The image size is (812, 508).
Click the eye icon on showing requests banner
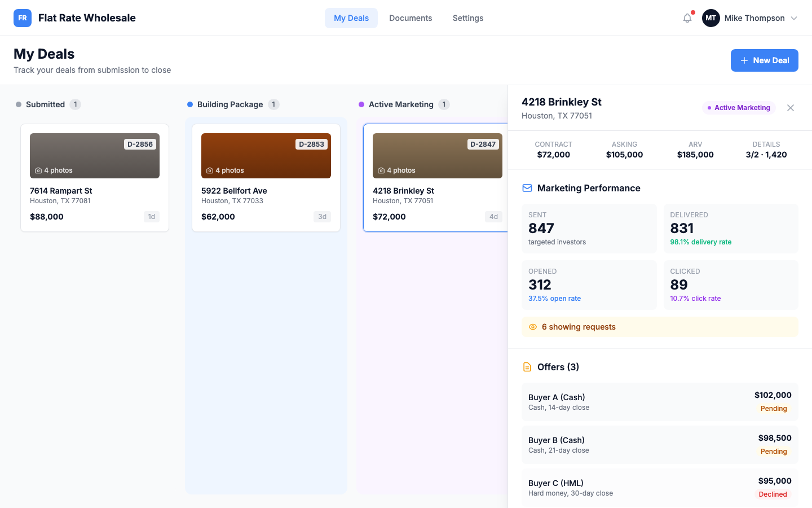[x=533, y=326]
